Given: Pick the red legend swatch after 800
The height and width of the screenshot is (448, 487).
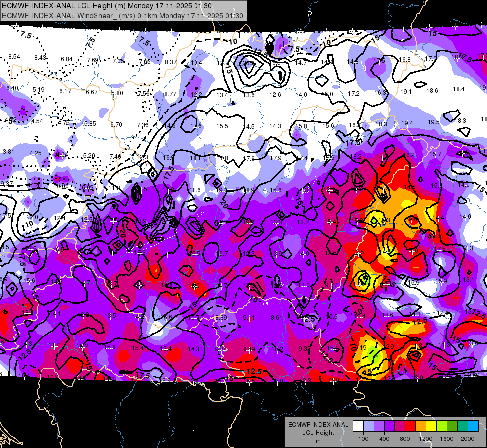Looking at the screenshot, I should pos(410,426).
